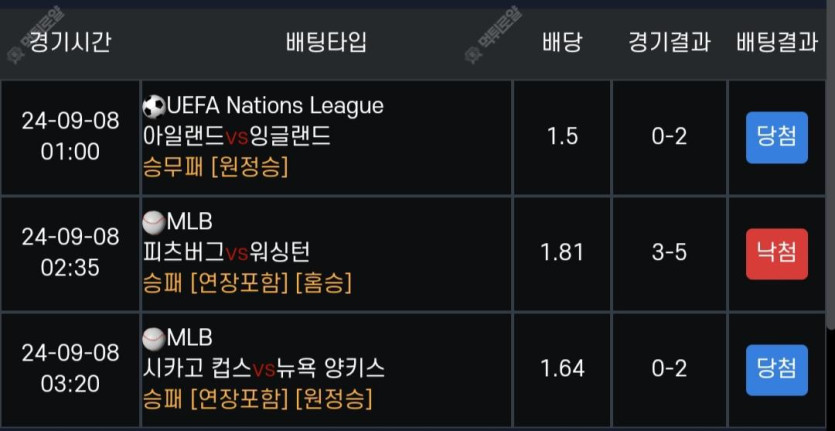Viewport: 835px width, 431px height.
Task: Select the 경기시간 column header
Action: click(x=69, y=42)
